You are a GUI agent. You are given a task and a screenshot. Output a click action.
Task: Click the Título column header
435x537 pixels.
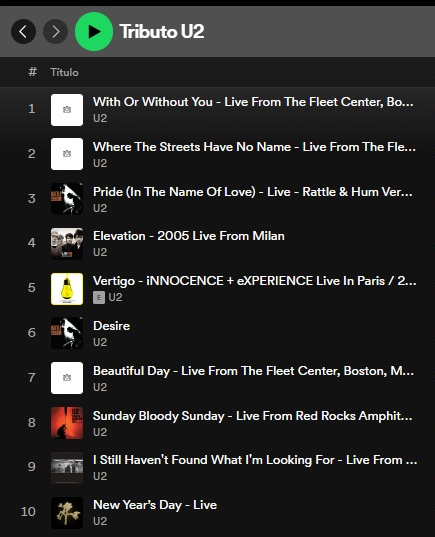64,72
